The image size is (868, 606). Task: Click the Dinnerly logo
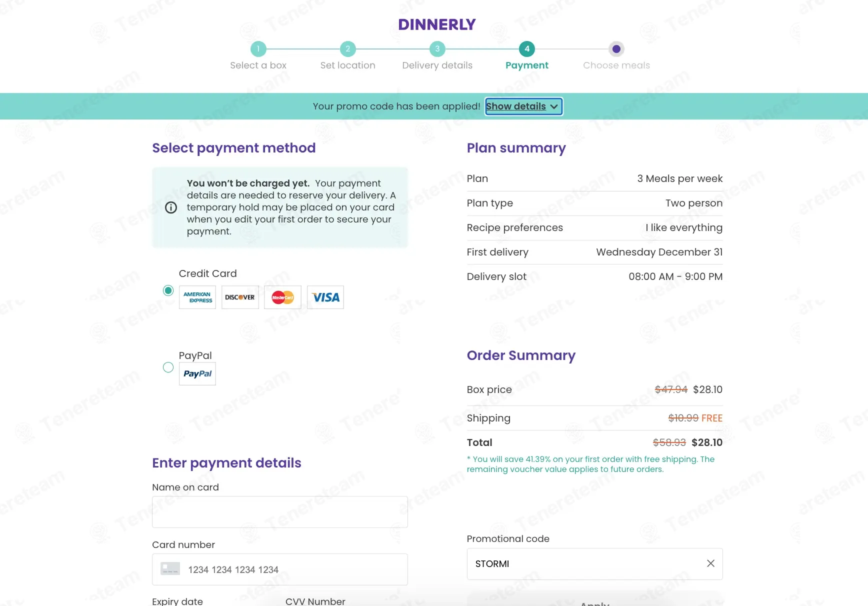437,24
